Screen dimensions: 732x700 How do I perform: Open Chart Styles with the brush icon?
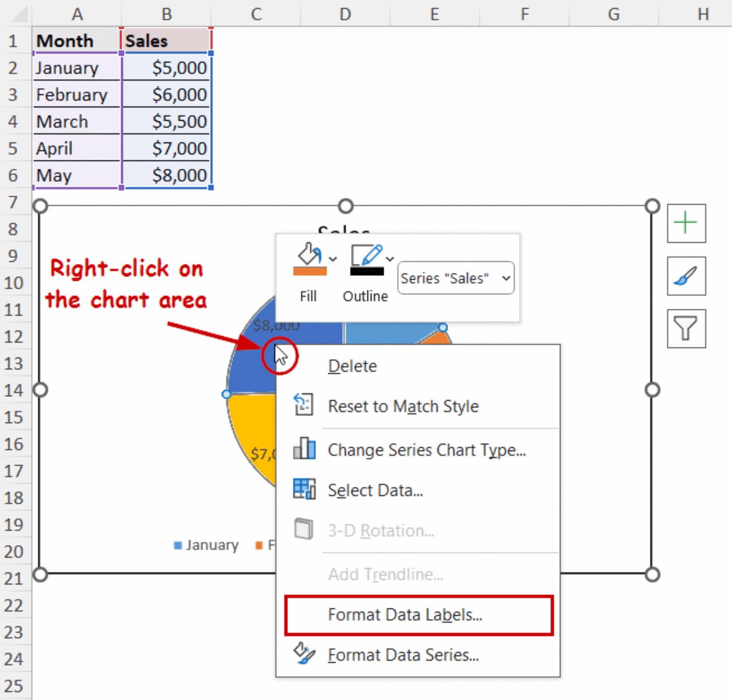pos(686,277)
